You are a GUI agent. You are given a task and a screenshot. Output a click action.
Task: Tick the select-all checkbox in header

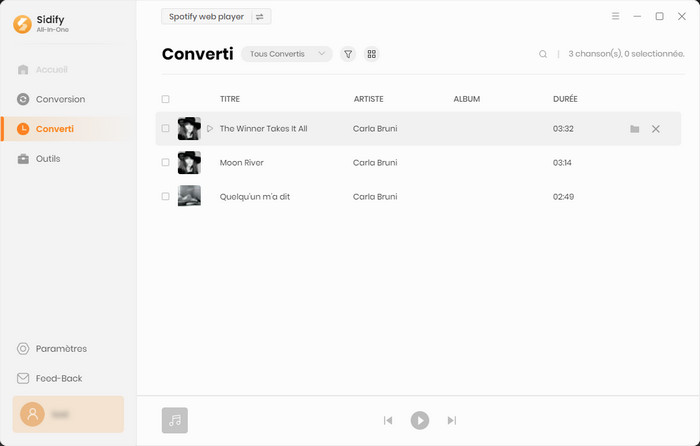166,99
